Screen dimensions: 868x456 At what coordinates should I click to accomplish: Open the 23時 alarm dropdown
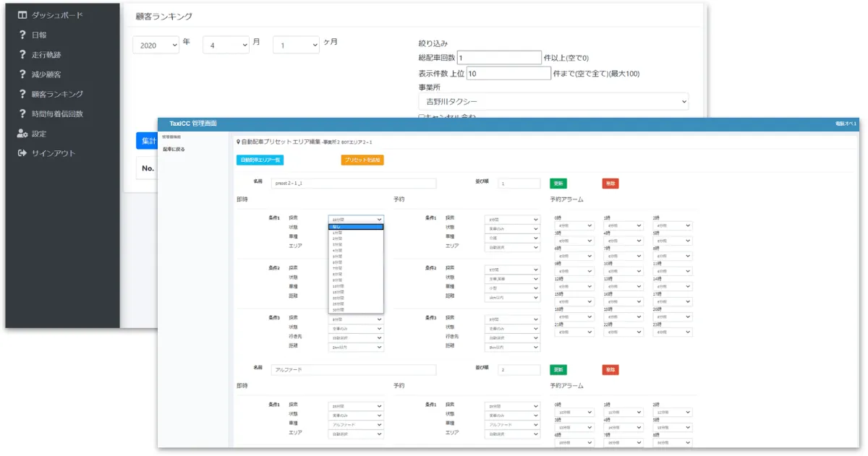tap(673, 332)
